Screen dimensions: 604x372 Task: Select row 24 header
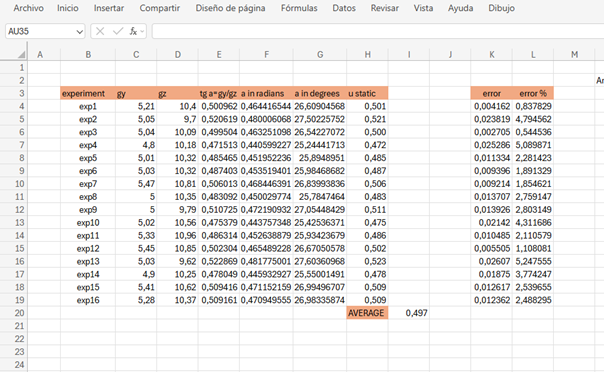[x=14, y=365]
